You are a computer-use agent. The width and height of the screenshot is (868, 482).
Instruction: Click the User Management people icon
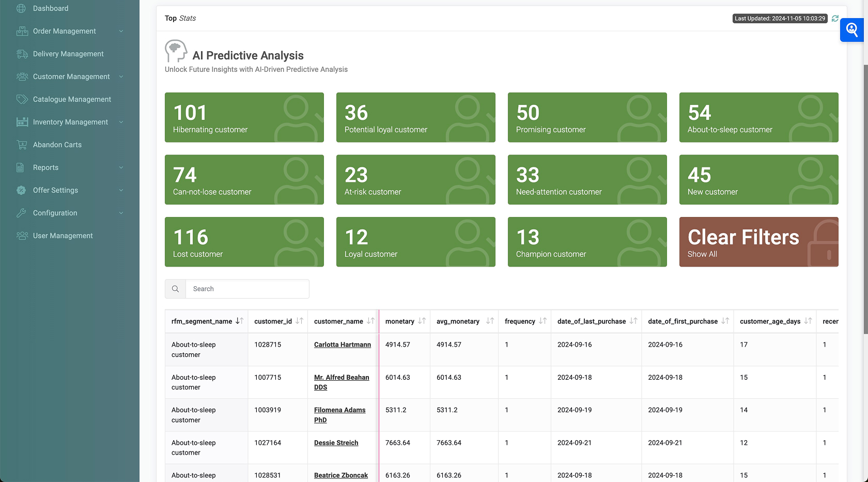[x=22, y=236]
